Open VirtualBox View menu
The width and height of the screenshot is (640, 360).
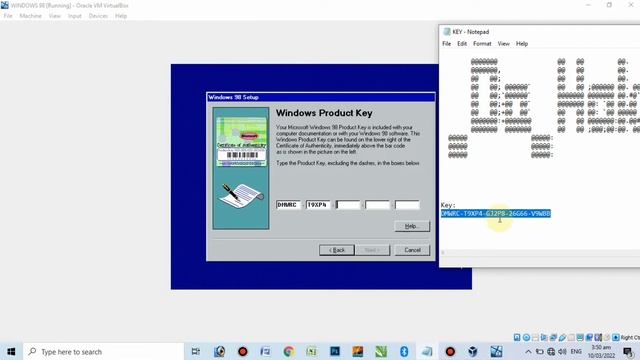tap(54, 16)
